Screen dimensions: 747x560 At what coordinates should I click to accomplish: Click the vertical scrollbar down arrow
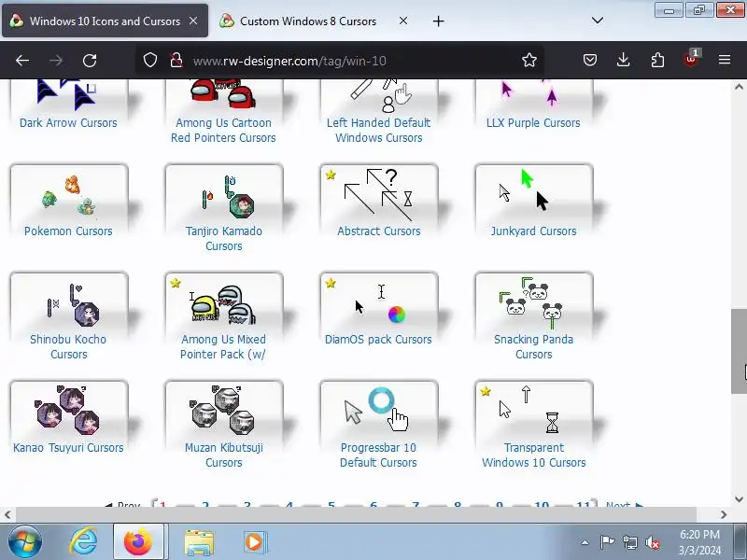[739, 499]
